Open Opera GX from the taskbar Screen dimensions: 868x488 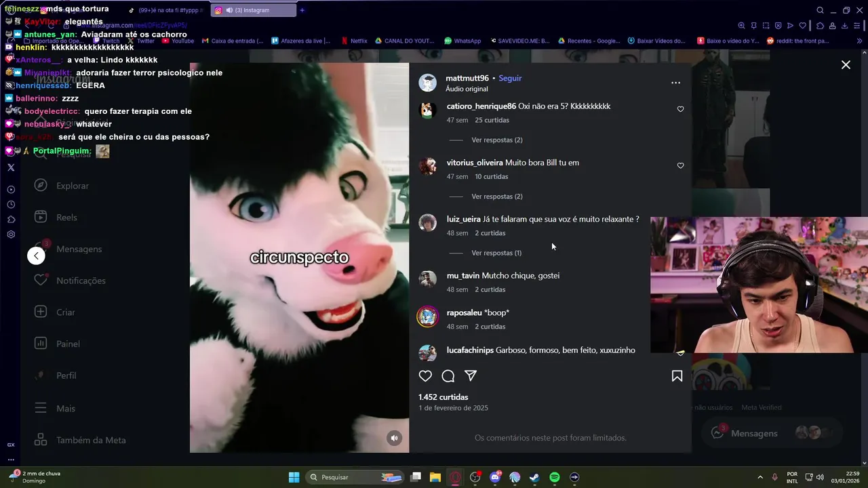(x=456, y=477)
